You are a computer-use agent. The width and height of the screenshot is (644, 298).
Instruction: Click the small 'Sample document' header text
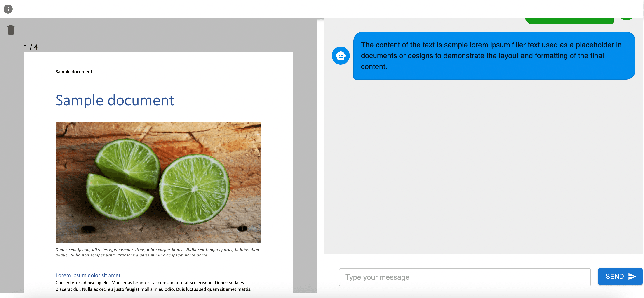click(74, 72)
